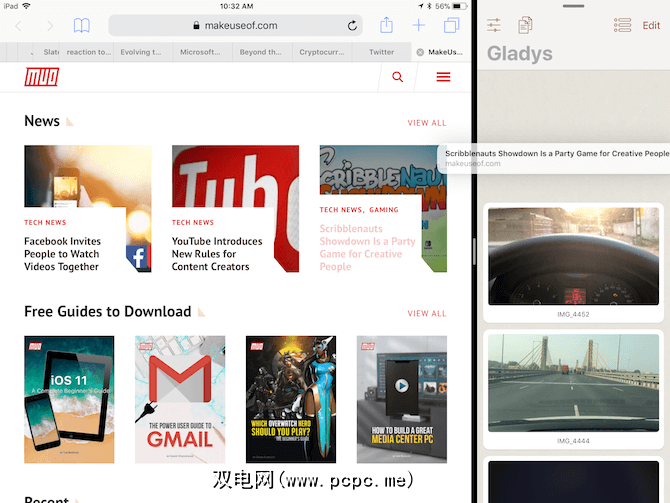Viewport: 670px width, 503px height.
Task: Click View All for Free Guides
Action: click(426, 314)
